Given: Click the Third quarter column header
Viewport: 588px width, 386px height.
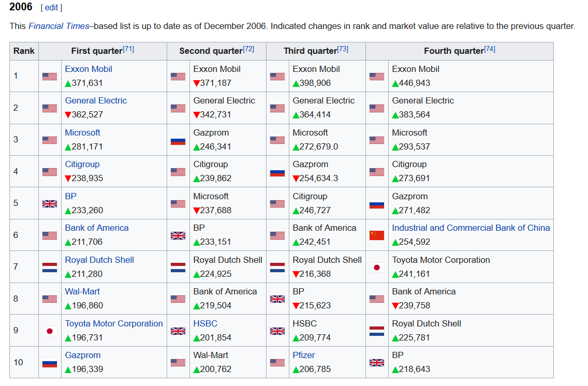Looking at the screenshot, I should [316, 51].
